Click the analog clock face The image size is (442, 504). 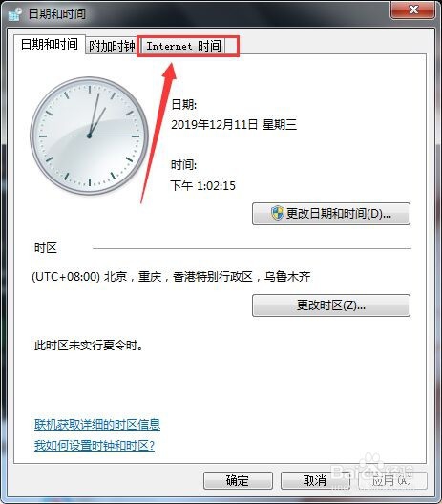click(x=90, y=136)
